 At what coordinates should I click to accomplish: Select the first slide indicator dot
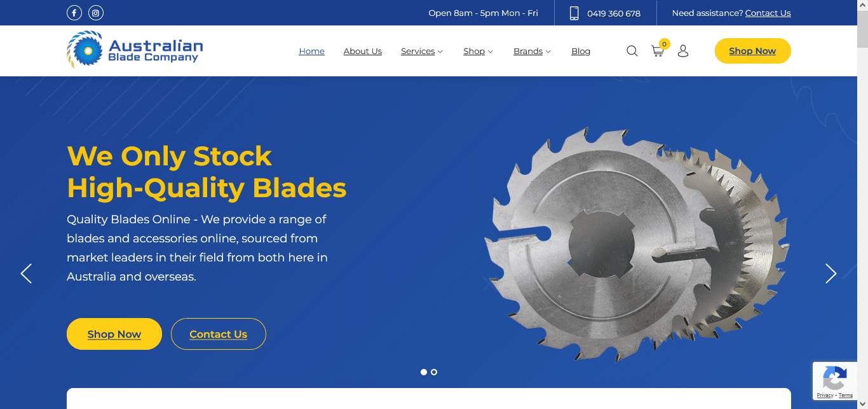click(x=424, y=372)
